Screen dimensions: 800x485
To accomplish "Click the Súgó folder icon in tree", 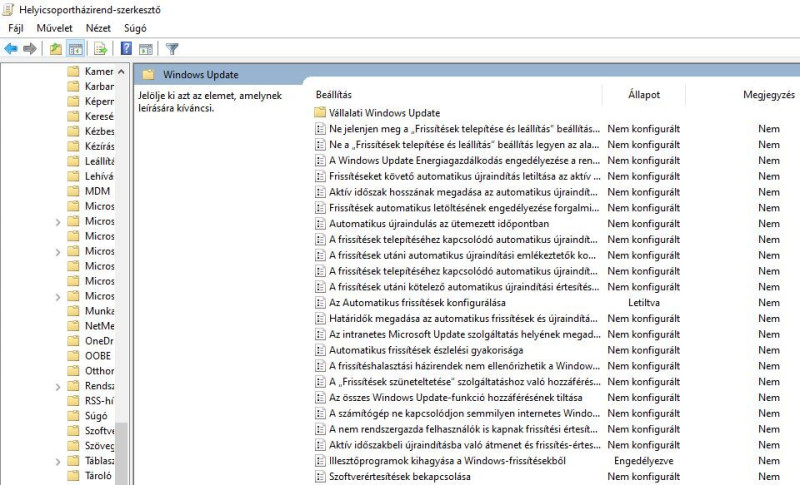I will [73, 416].
